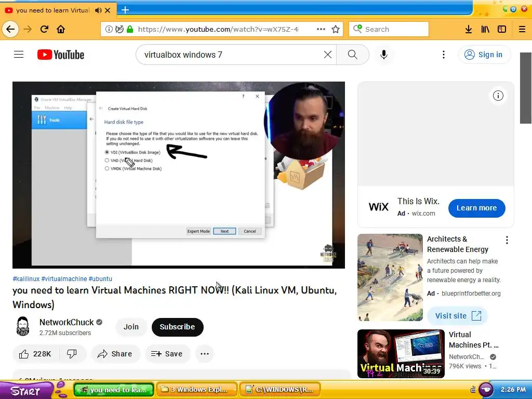Open Architects & Renewable Energy ad thumbnail
Image resolution: width=532 pixels, height=399 pixels.
tap(390, 277)
